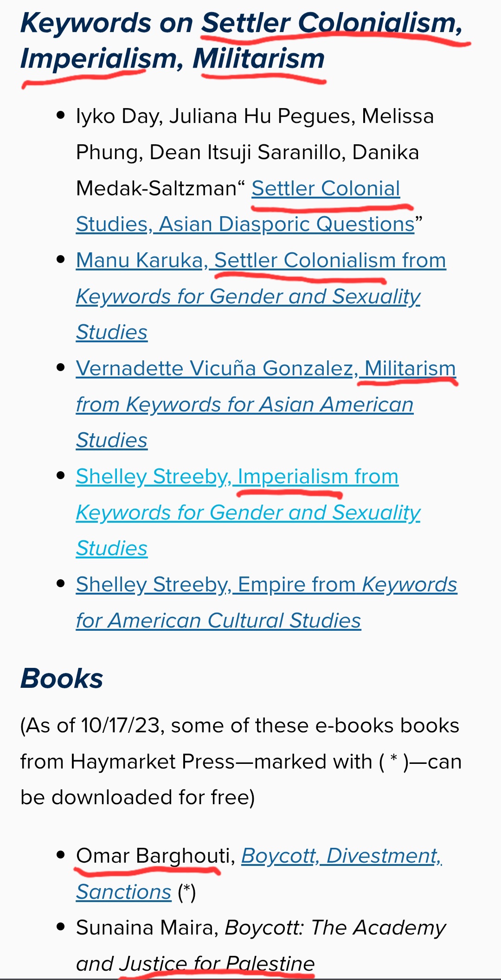Image resolution: width=501 pixels, height=980 pixels.
Task: Click the author name "Omar Barghouti"
Action: coord(153,856)
